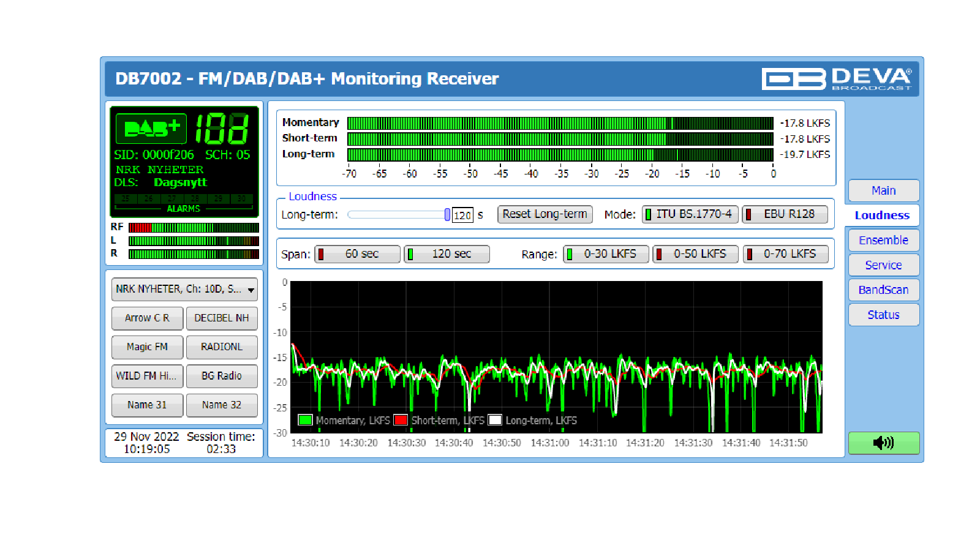The height and width of the screenshot is (551, 980).
Task: Open the Service tab
Action: tap(883, 265)
